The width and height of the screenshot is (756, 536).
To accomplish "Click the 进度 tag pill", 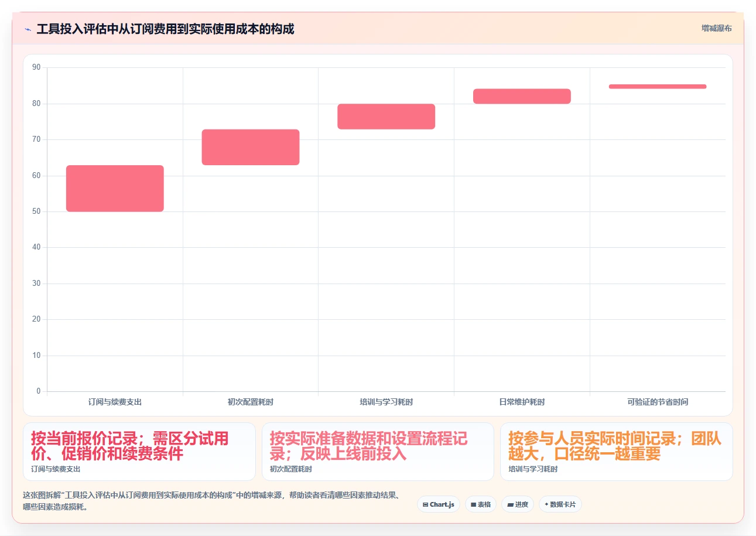I will click(x=518, y=504).
